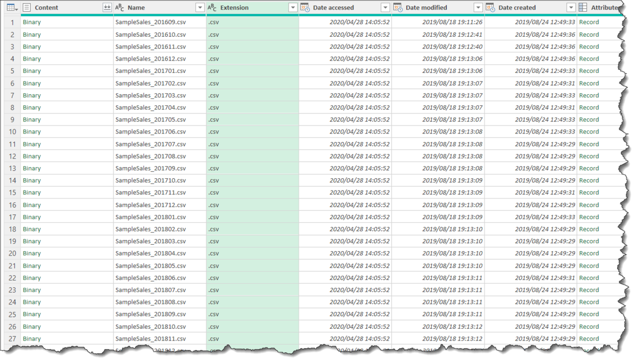Open the Binary link in row 27
The width and height of the screenshot is (639, 364).
[x=32, y=338]
